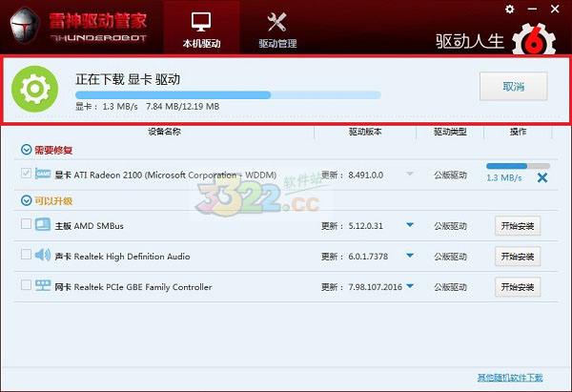Click the green gear download status icon
The height and width of the screenshot is (392, 572).
(x=34, y=89)
